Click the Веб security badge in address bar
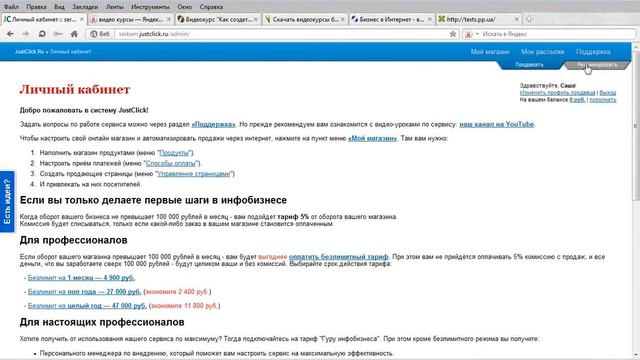The height and width of the screenshot is (360, 640). 100,34
